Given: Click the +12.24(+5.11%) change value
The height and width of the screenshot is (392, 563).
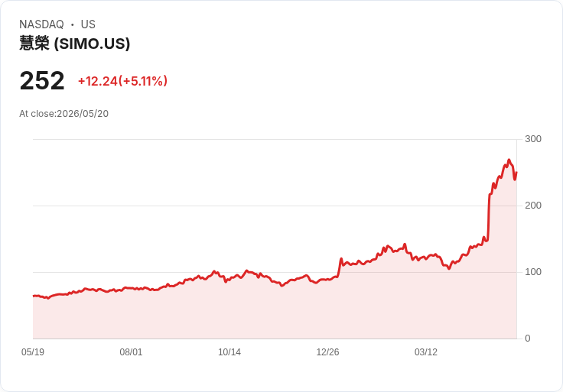Looking at the screenshot, I should (x=122, y=81).
